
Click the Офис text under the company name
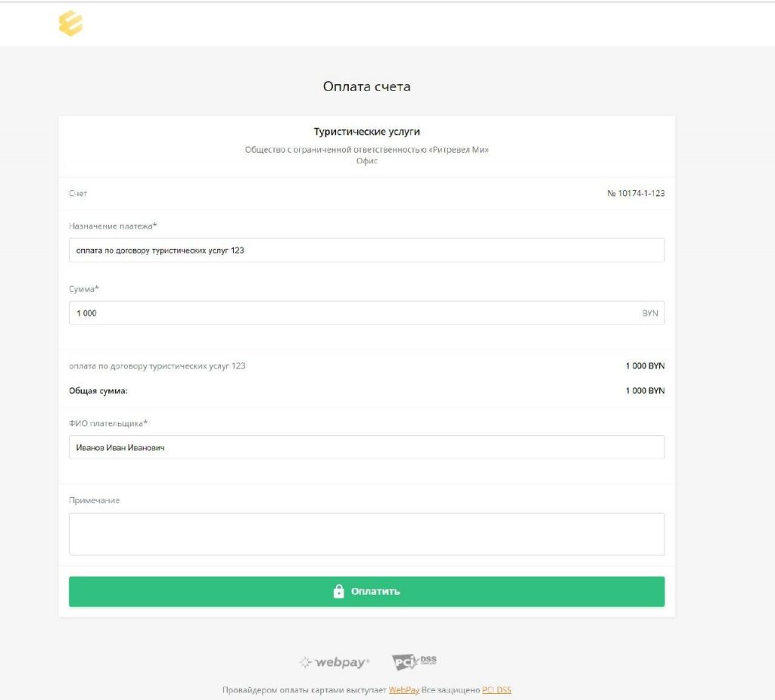tap(367, 161)
